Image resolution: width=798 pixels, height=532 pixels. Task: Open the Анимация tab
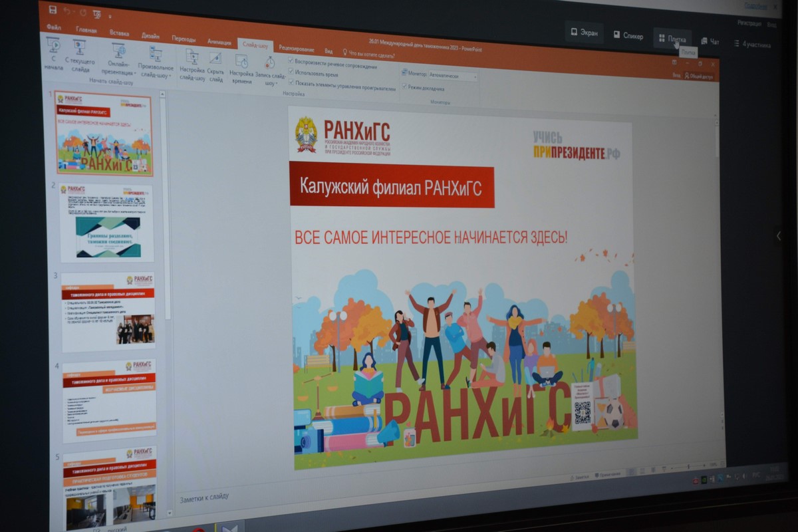point(219,41)
